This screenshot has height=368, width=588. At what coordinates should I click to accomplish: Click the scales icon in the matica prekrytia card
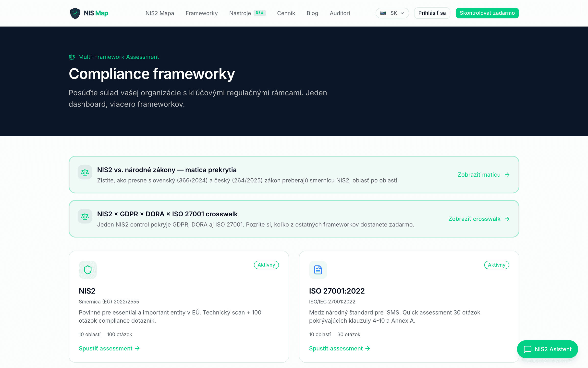[x=85, y=172]
